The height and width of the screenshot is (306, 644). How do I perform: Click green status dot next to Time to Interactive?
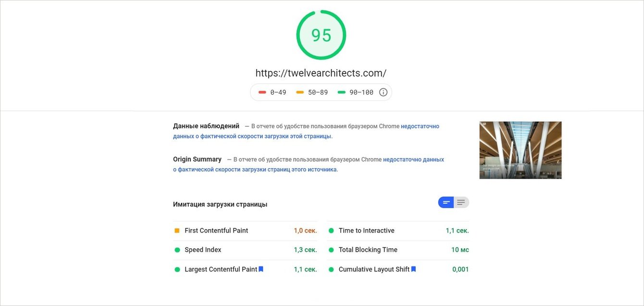pos(331,231)
